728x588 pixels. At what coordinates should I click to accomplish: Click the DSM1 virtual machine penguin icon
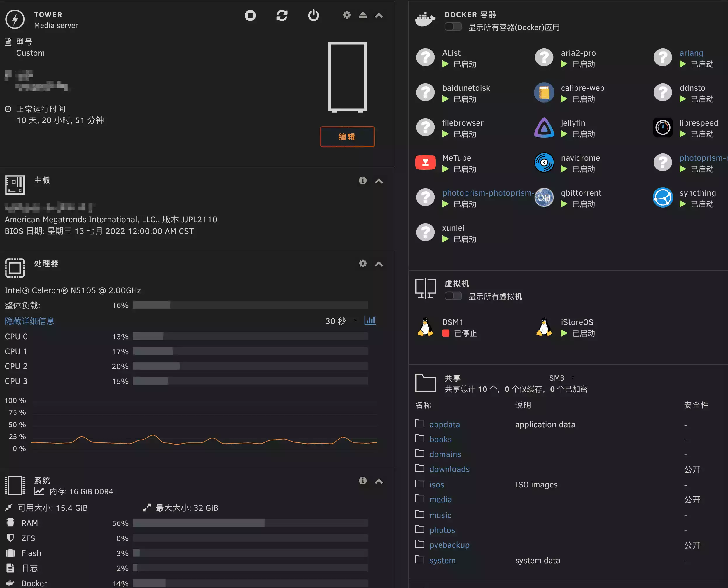pos(425,327)
